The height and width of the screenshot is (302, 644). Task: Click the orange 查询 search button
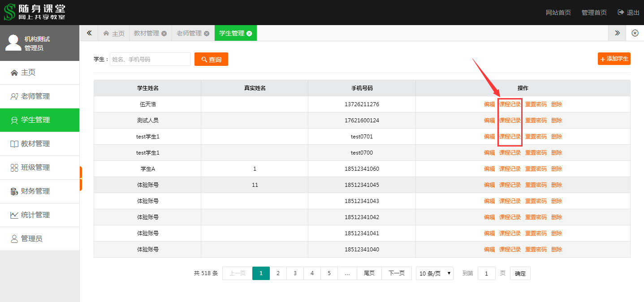pyautogui.click(x=211, y=59)
